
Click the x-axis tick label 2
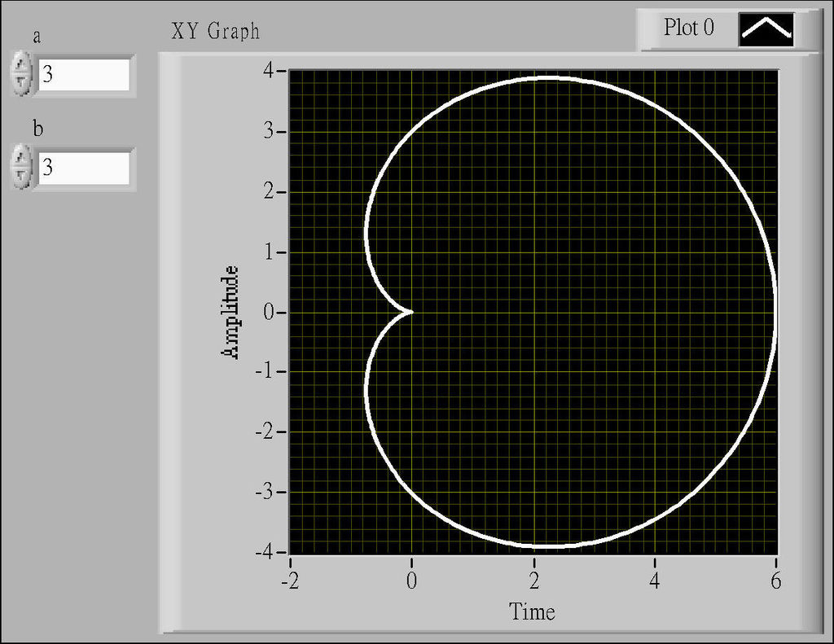coord(534,580)
